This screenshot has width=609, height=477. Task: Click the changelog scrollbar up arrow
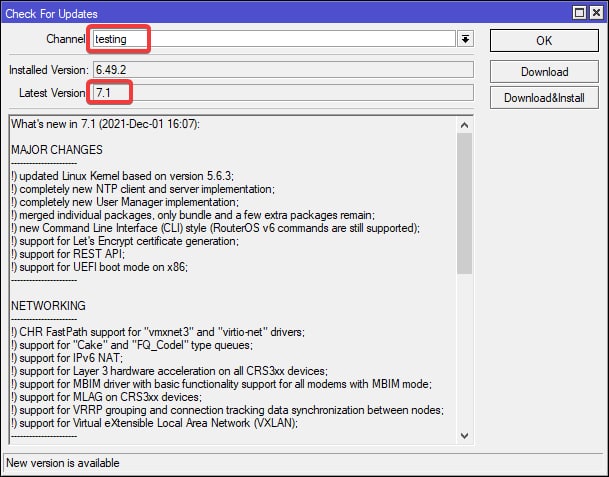click(464, 125)
